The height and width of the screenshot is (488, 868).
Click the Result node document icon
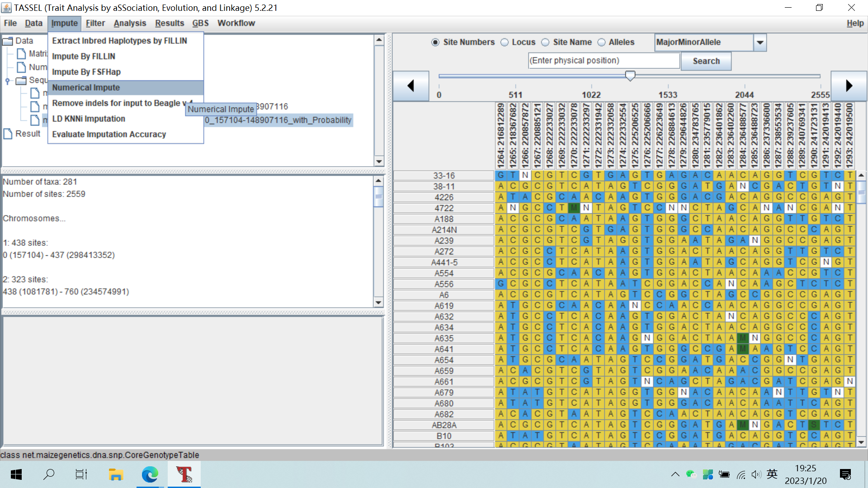tap(7, 134)
